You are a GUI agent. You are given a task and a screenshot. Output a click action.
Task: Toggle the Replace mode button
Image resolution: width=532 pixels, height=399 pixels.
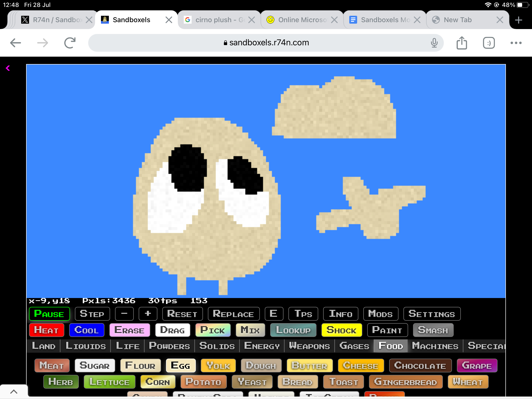233,314
